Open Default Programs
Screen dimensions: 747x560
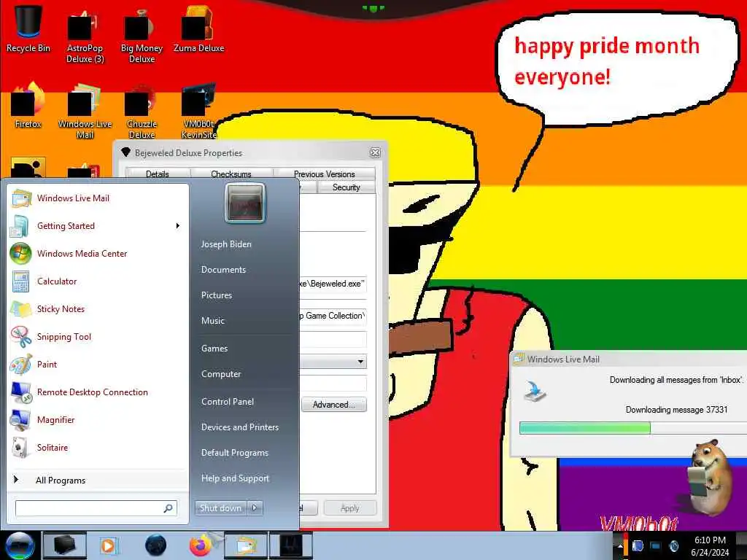point(235,452)
